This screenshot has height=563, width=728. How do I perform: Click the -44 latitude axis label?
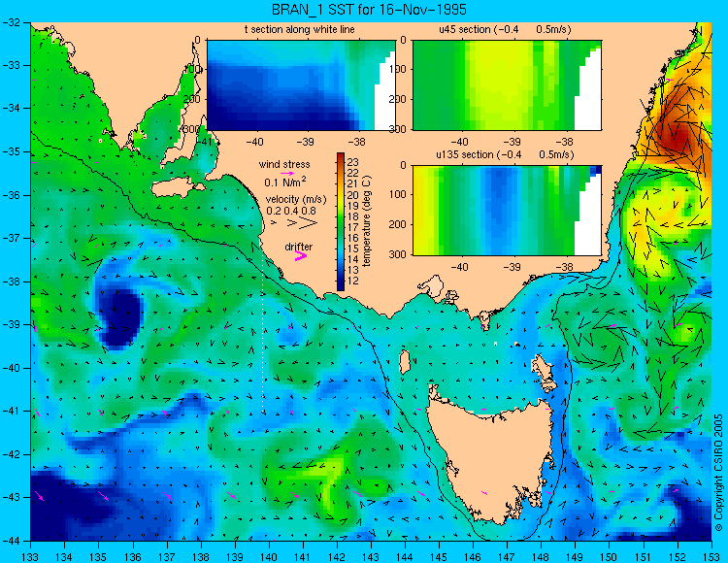[11, 541]
